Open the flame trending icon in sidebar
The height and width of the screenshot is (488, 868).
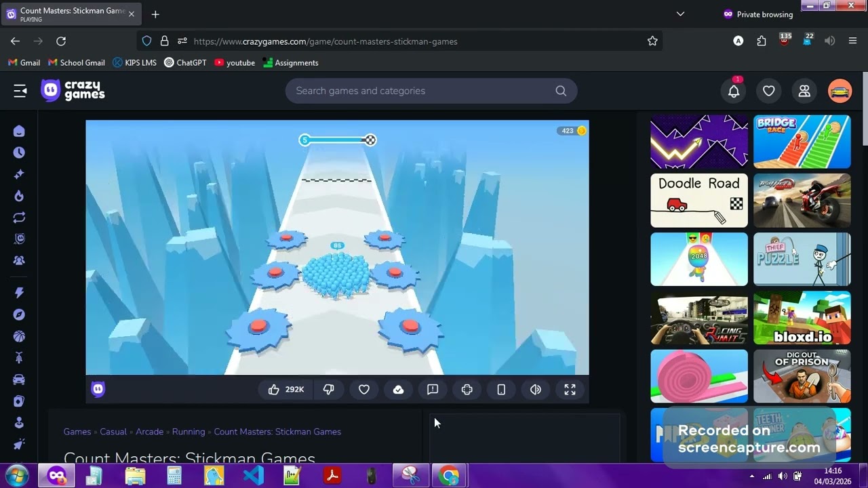[x=19, y=196]
